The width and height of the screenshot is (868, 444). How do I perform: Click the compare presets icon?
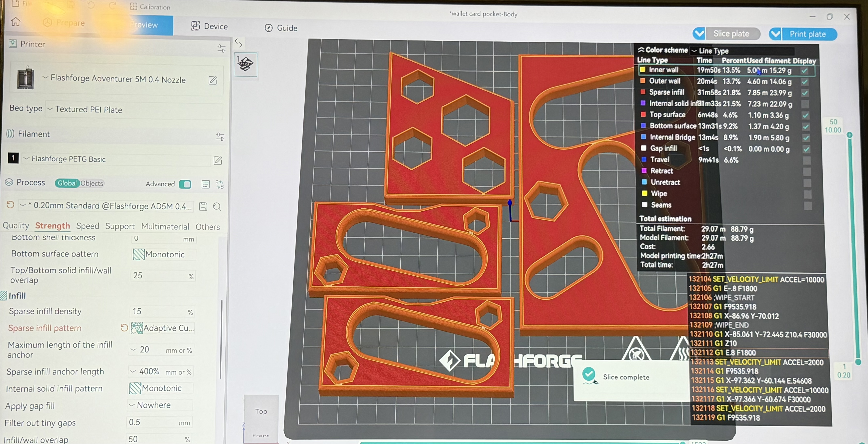(220, 184)
